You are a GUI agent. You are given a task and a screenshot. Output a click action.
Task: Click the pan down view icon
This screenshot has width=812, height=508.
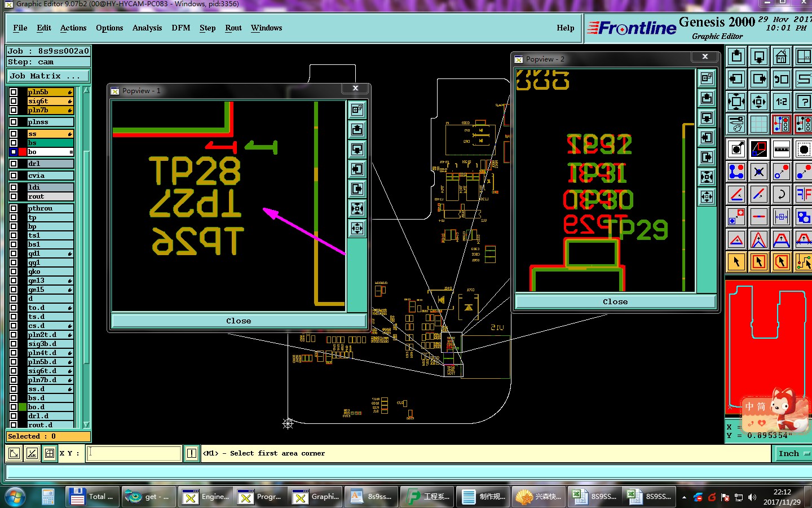pyautogui.click(x=759, y=56)
